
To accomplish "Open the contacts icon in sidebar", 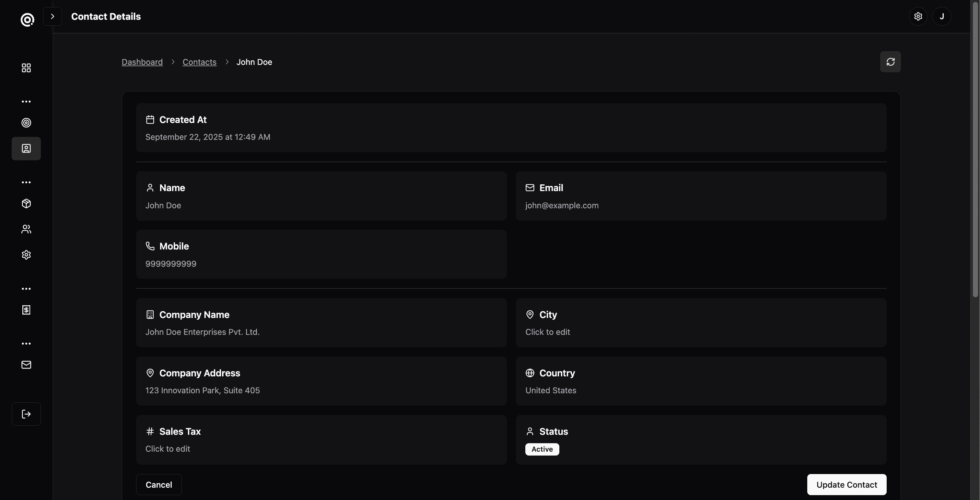I will (x=26, y=149).
